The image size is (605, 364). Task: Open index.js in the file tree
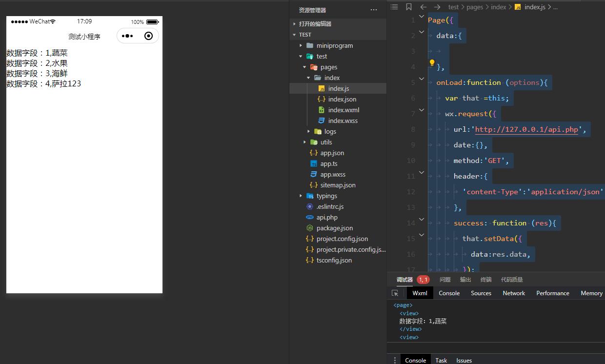(x=338, y=88)
